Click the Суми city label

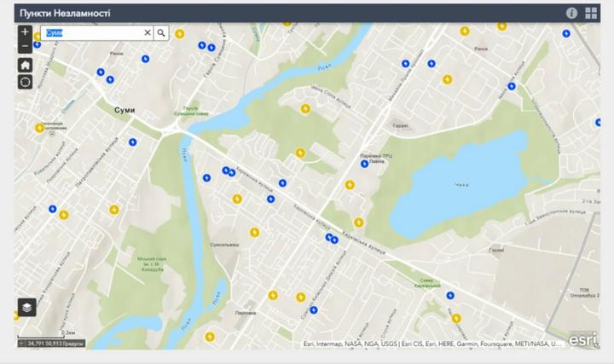point(125,110)
